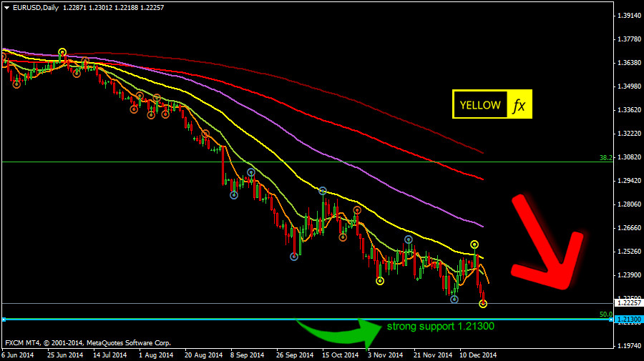The width and height of the screenshot is (644, 361).
Task: Select the blue circle at the mid-October high
Action: [323, 191]
